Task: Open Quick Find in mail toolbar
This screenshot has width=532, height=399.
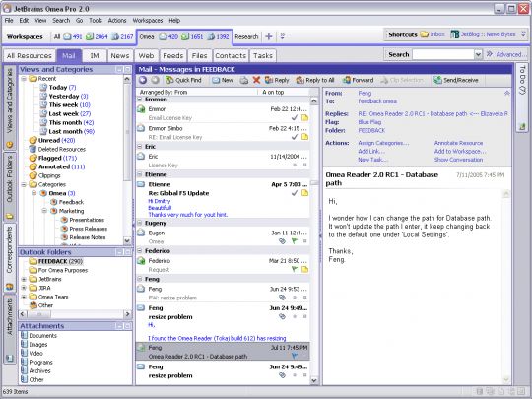Action: [183, 80]
